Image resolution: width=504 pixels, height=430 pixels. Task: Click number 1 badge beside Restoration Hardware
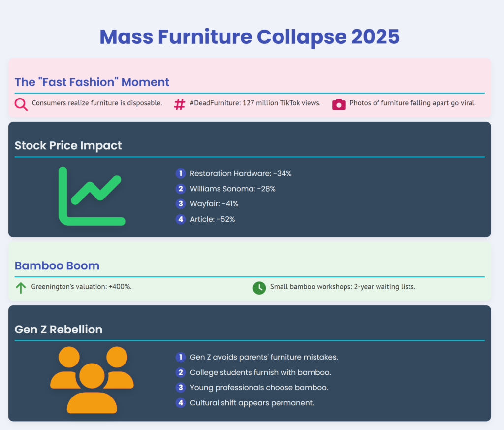point(181,173)
